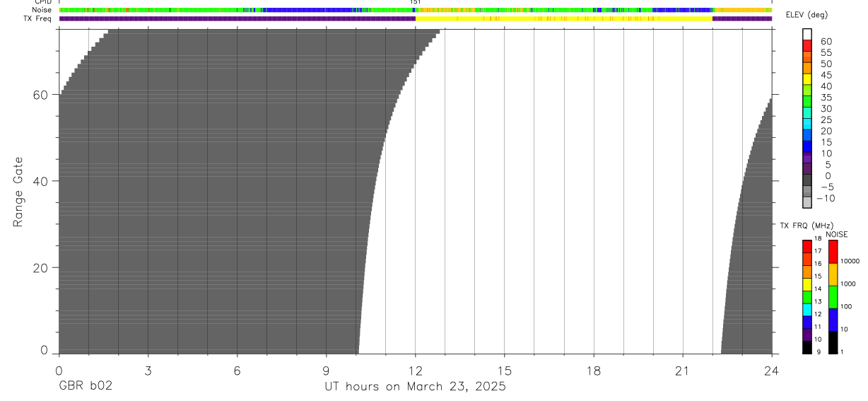Viewport: 868px width, 401px height.
Task: Click the red segment of the ELEV color bar
Action: pyautogui.click(x=807, y=45)
